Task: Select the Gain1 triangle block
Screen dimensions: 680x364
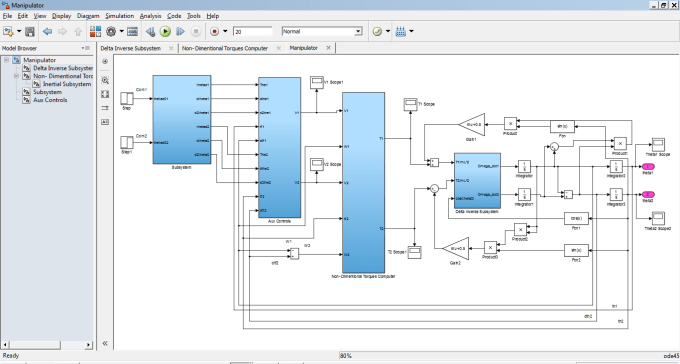Action: click(472, 125)
